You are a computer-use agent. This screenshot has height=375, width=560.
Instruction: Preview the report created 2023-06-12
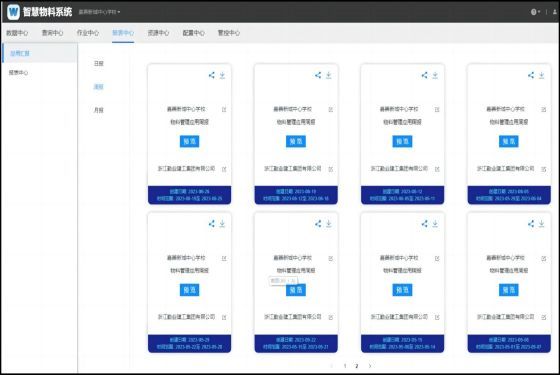402,141
